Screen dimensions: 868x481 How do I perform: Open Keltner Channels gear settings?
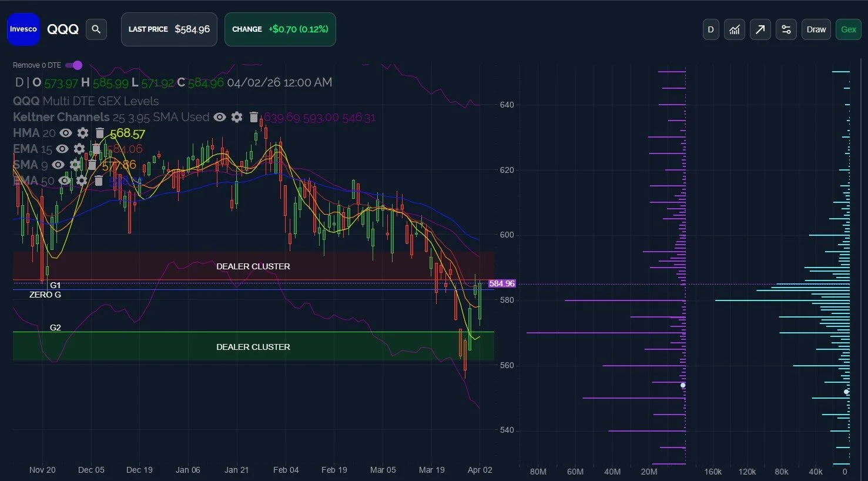pyautogui.click(x=237, y=117)
